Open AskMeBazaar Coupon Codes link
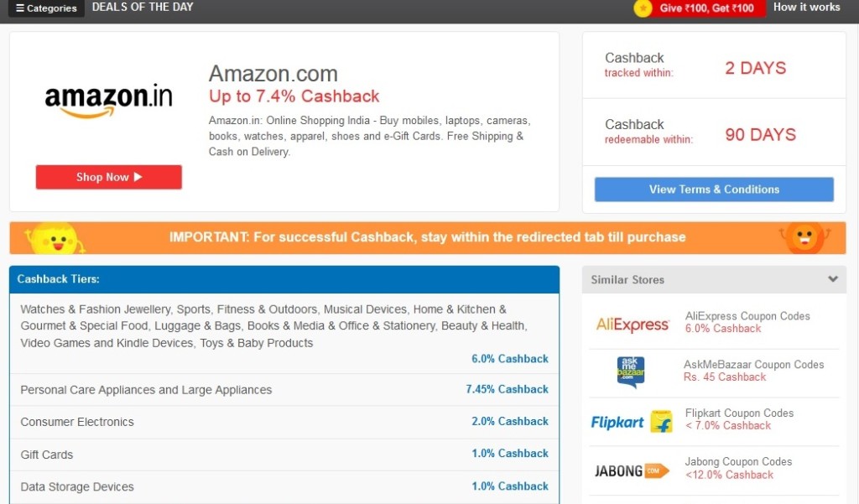Screen dimensions: 859x504 tap(753, 364)
